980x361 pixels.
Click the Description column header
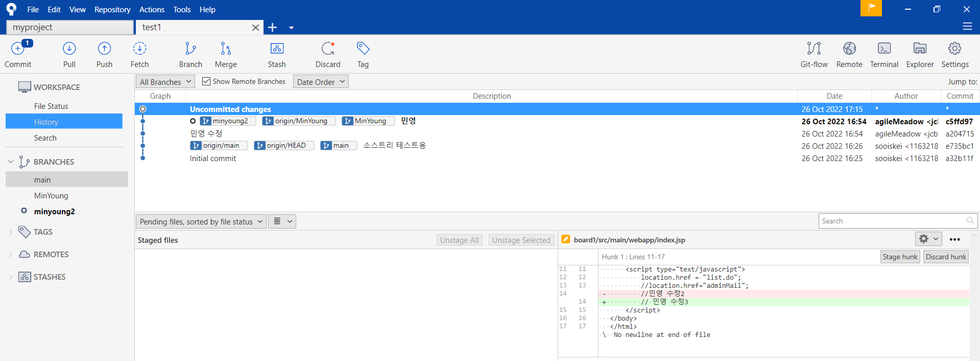click(x=492, y=96)
